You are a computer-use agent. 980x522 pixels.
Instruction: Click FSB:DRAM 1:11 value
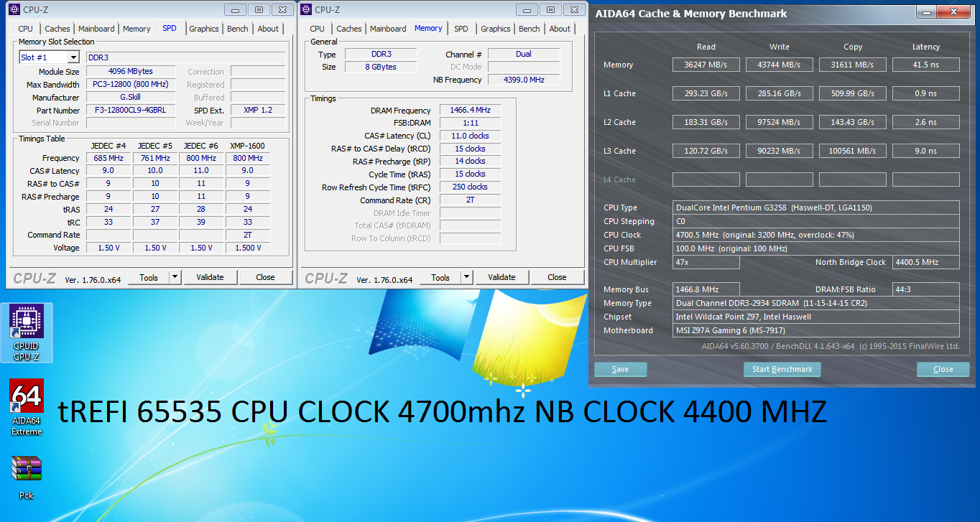[470, 123]
